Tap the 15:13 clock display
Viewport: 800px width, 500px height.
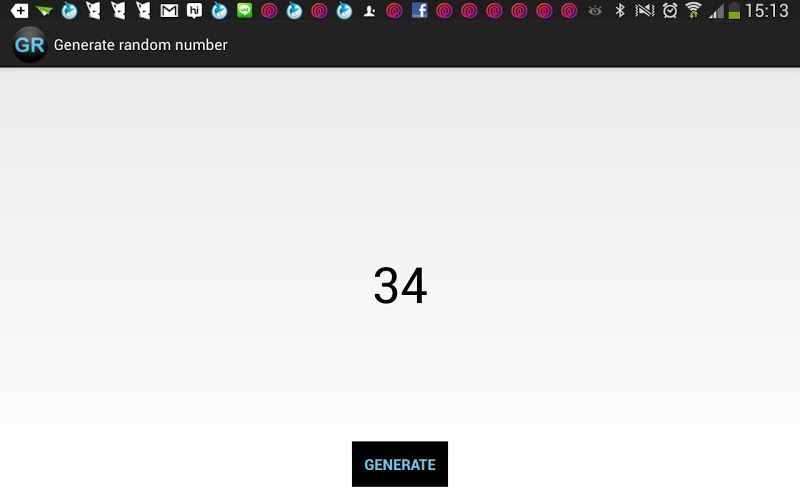767,10
